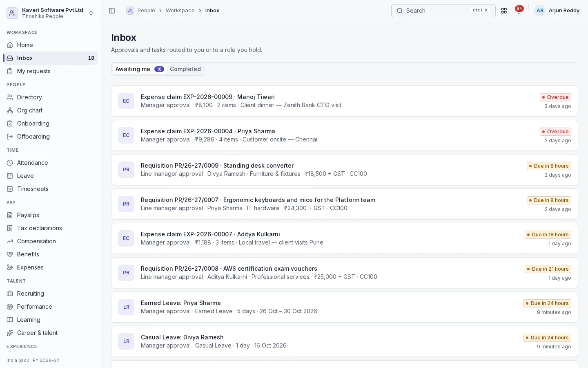
Task: Select Inbox in the sidebar
Action: pyautogui.click(x=51, y=58)
